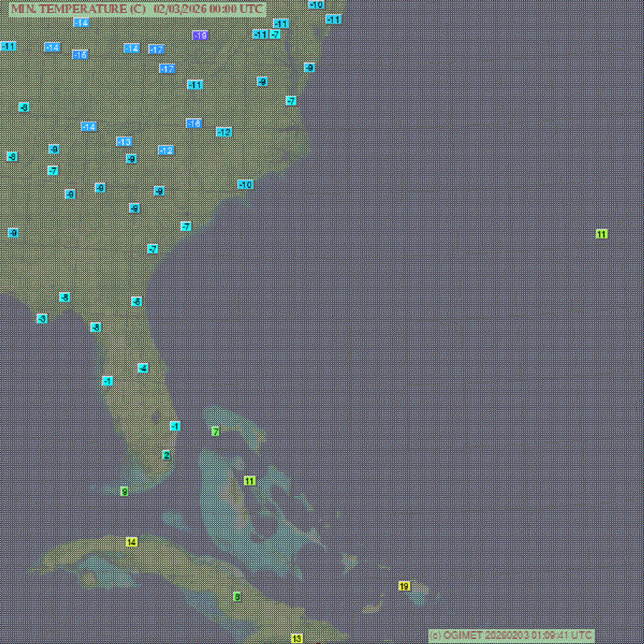Click the OGIMET copyright timestamp label

pos(511,635)
